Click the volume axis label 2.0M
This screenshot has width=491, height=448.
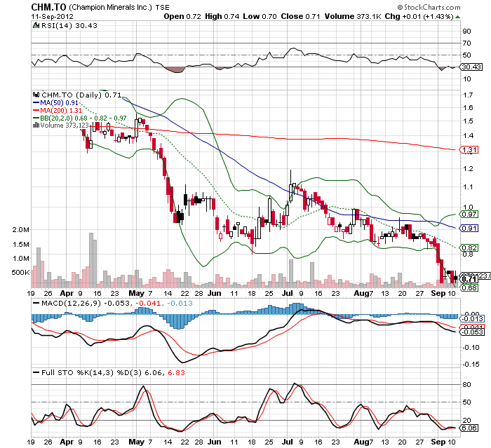click(x=20, y=230)
